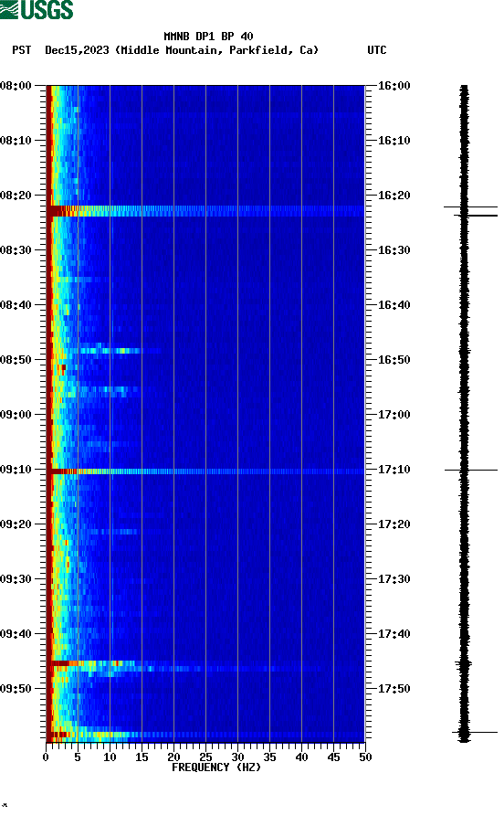Click the seismogram spike at 17:10 UTC
The width and height of the screenshot is (504, 815).
tap(471, 470)
